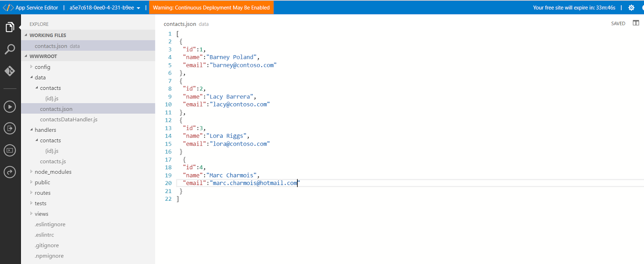Collapse the handlers folder

31,130
